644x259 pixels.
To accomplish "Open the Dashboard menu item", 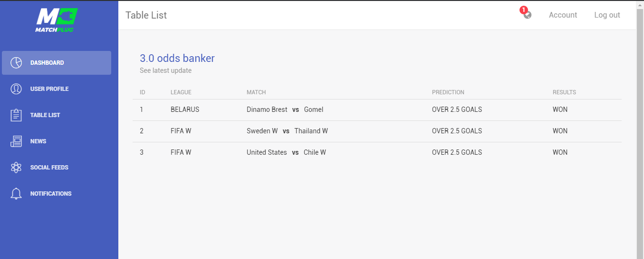I will pos(57,63).
